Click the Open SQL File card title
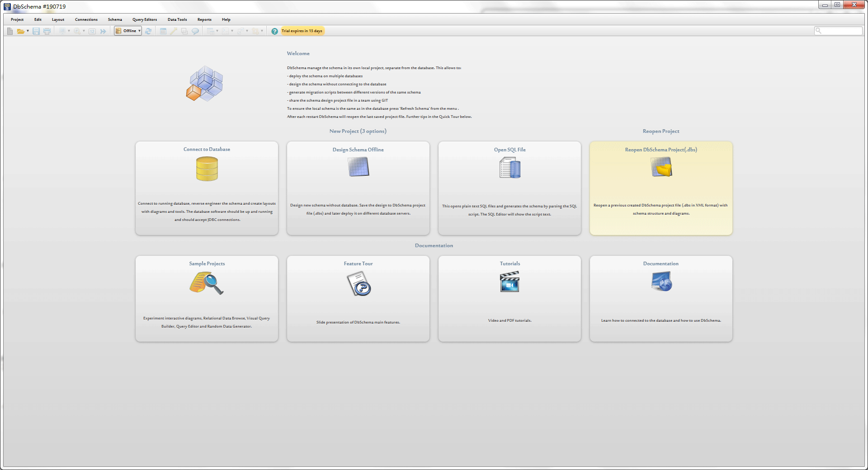 tap(509, 150)
